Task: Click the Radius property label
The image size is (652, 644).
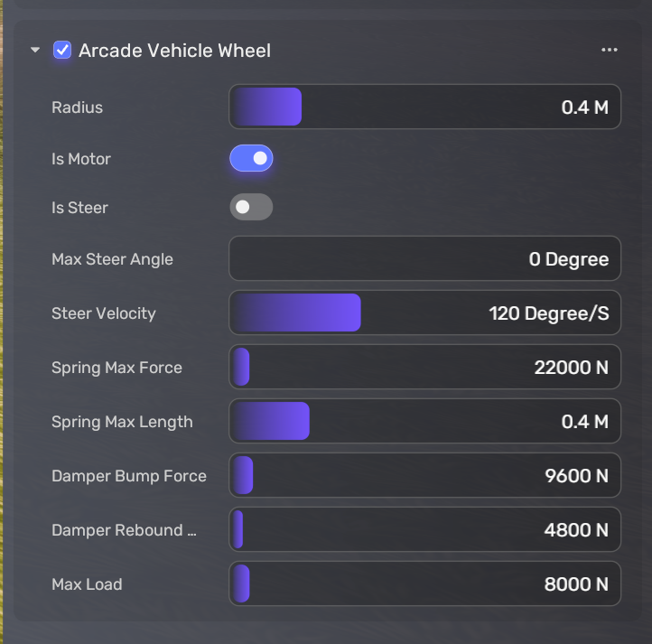Action: (x=78, y=107)
